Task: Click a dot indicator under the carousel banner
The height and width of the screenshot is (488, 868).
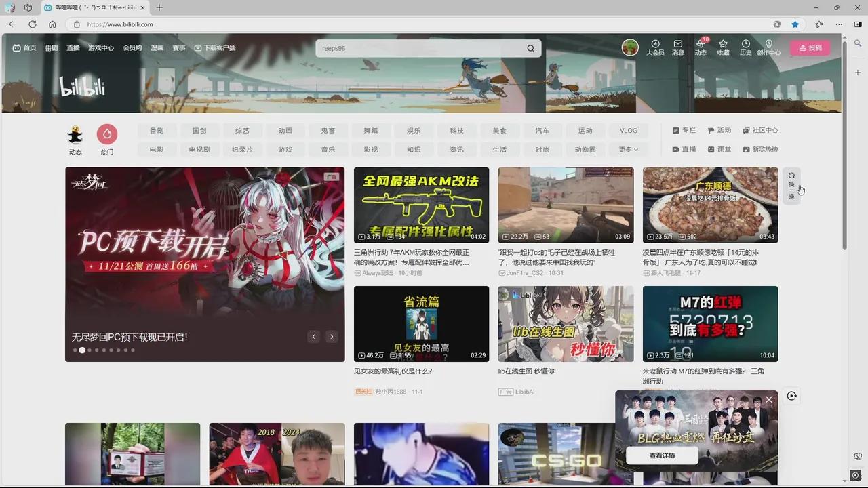Action: [82, 350]
